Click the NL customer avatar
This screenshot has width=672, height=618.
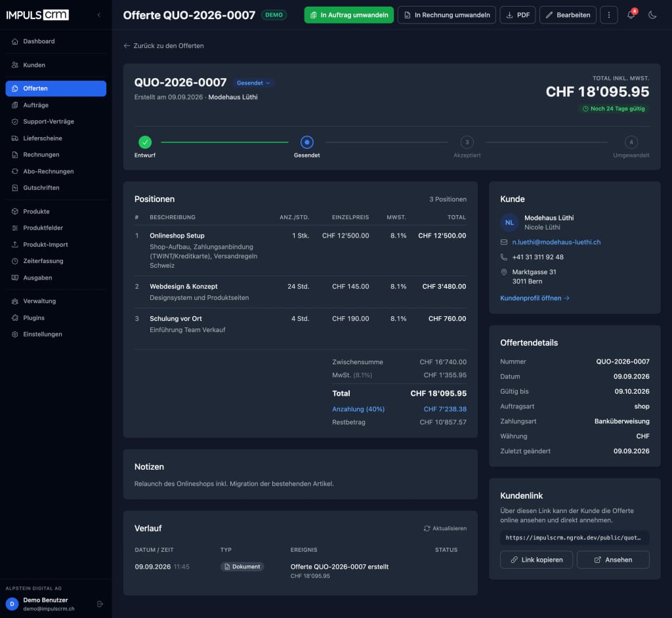click(509, 222)
